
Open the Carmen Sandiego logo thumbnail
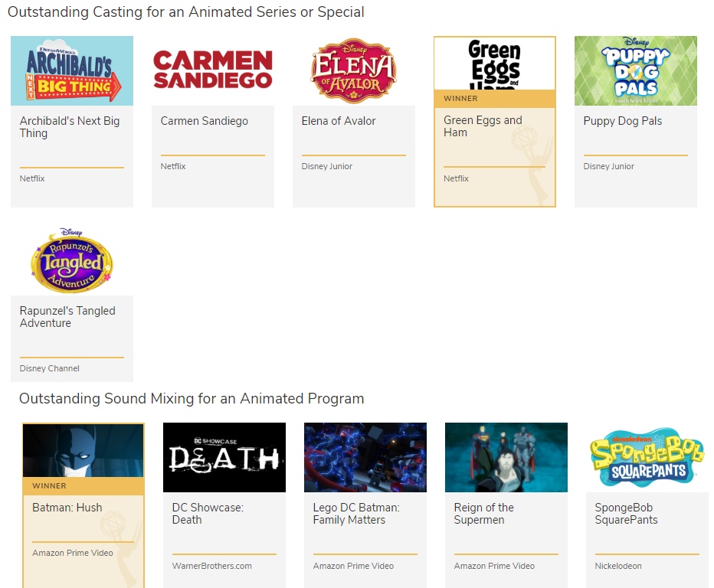point(212,70)
